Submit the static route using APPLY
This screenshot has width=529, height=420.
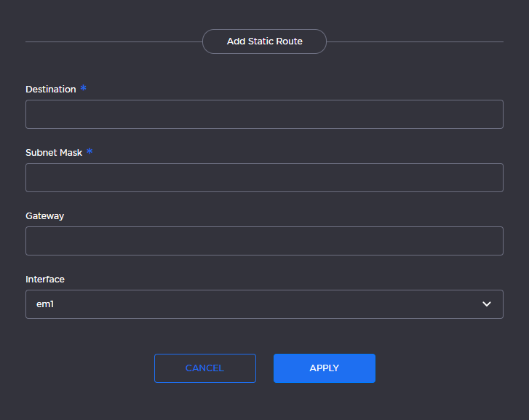(324, 368)
